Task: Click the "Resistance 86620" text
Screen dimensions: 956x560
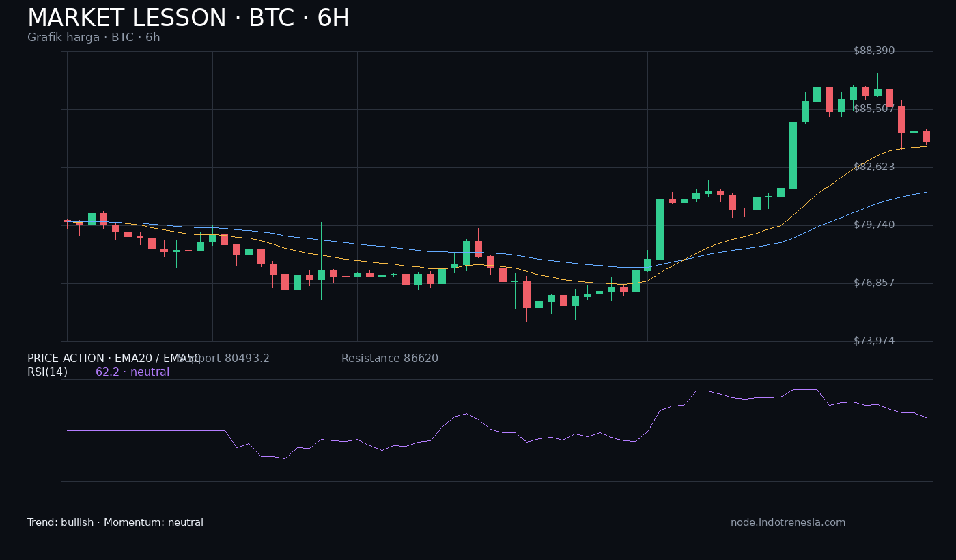Action: tap(390, 359)
